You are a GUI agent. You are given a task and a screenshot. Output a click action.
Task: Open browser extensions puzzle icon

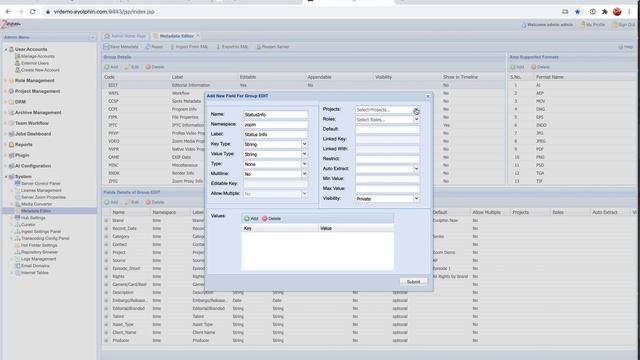[x=604, y=12]
